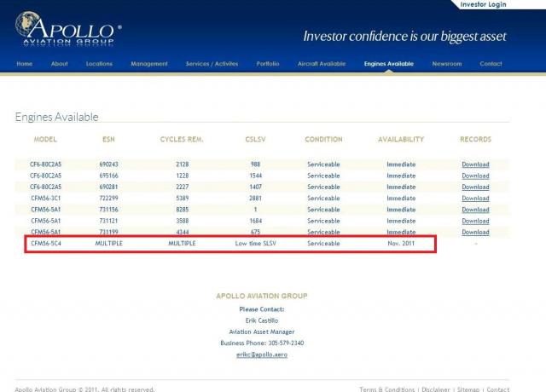Image resolution: width=546 pixels, height=392 pixels.
Task: Open Aircraft Available in the nav bar
Action: pos(322,64)
